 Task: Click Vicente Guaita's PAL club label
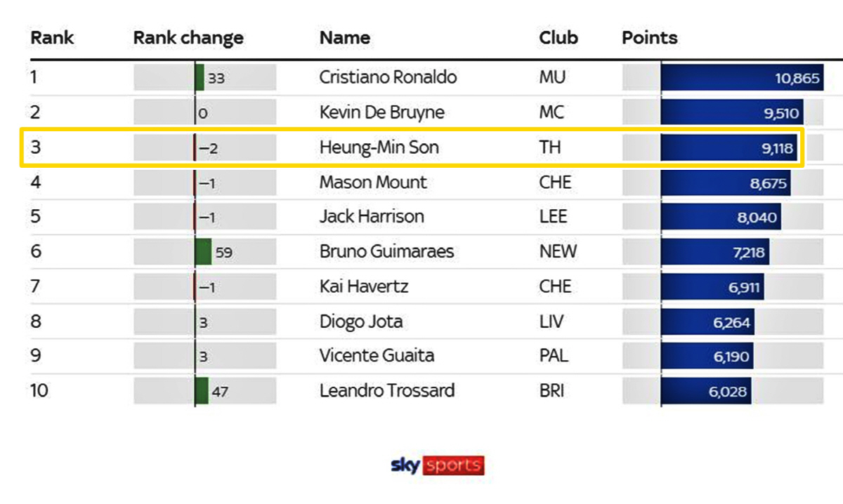click(554, 356)
